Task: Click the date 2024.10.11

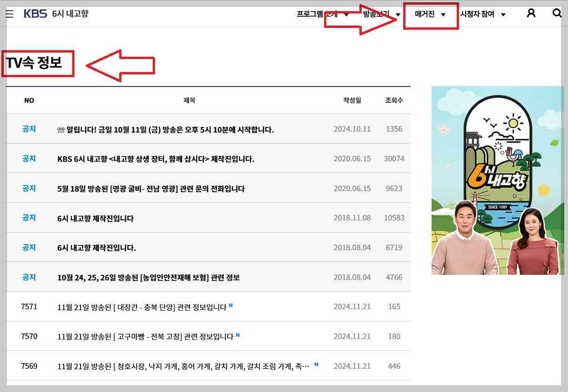Action: [352, 129]
